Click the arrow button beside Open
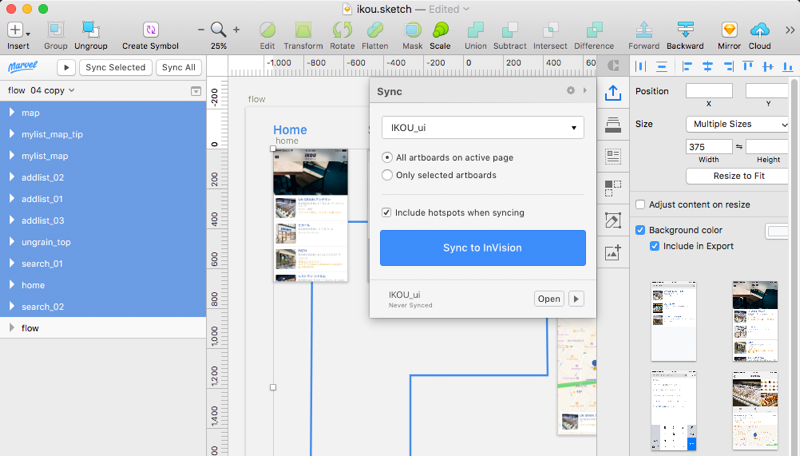This screenshot has width=800, height=456. (576, 299)
